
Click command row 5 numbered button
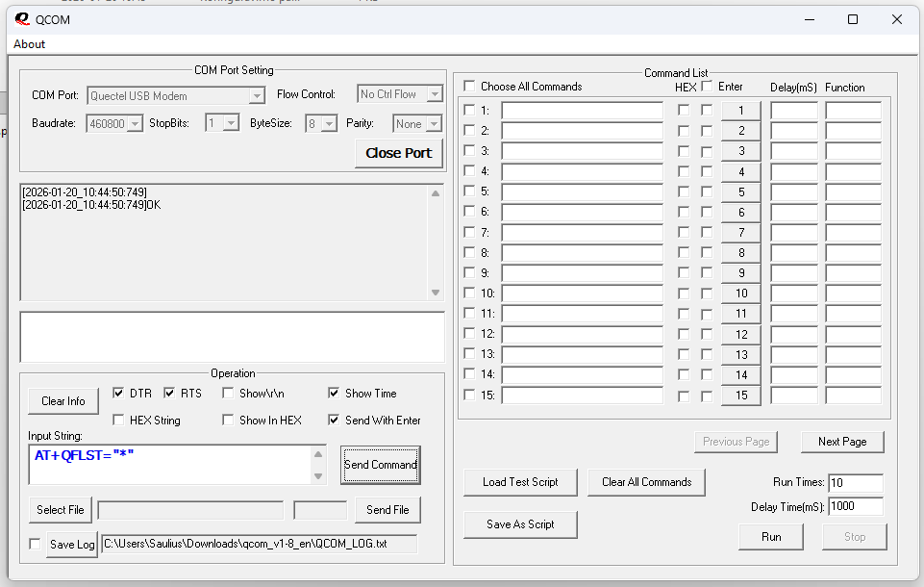(x=740, y=192)
